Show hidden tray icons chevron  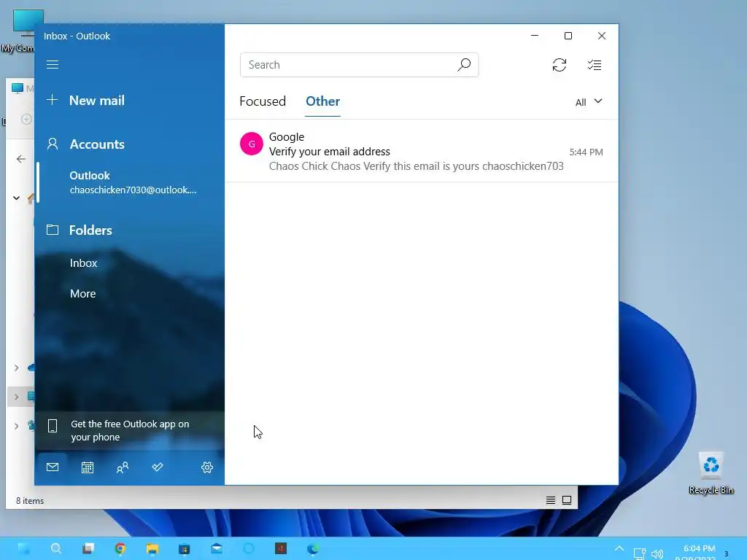619,548
